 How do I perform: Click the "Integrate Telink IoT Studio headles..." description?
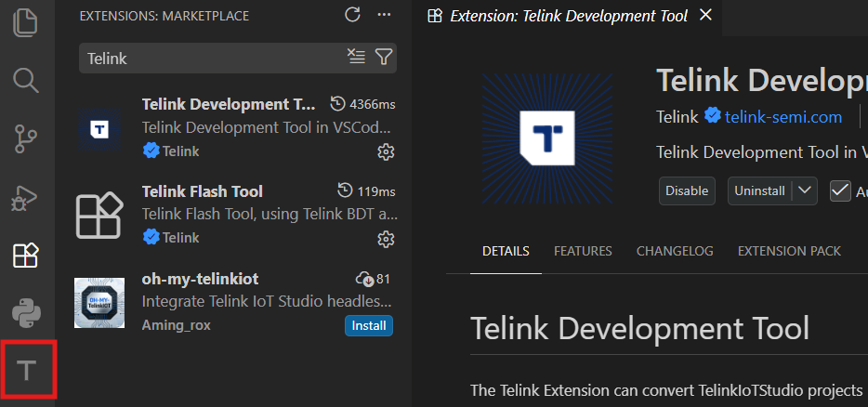tap(267, 301)
